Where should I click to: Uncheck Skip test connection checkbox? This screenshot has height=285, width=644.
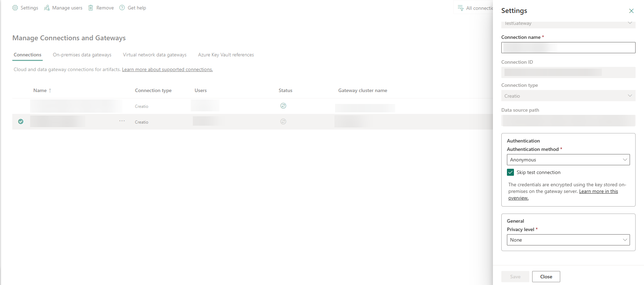pyautogui.click(x=510, y=172)
